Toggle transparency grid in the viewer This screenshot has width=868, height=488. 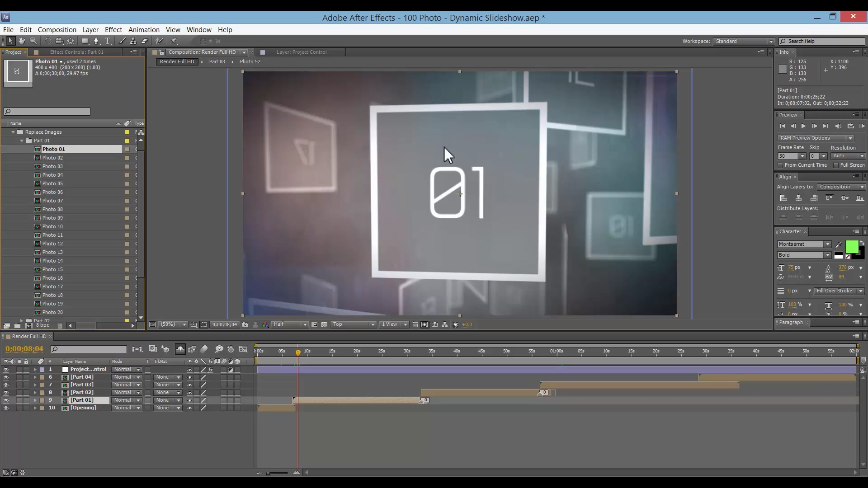pyautogui.click(x=324, y=324)
